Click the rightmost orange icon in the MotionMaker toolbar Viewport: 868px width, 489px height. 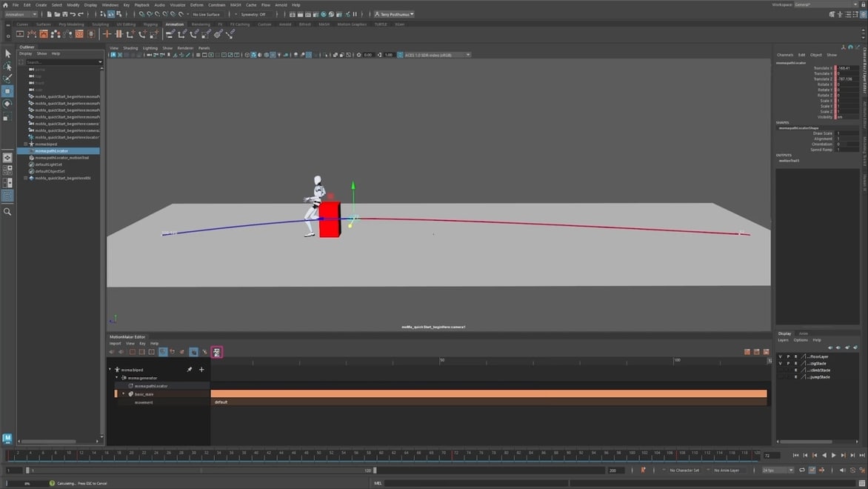pos(766,352)
